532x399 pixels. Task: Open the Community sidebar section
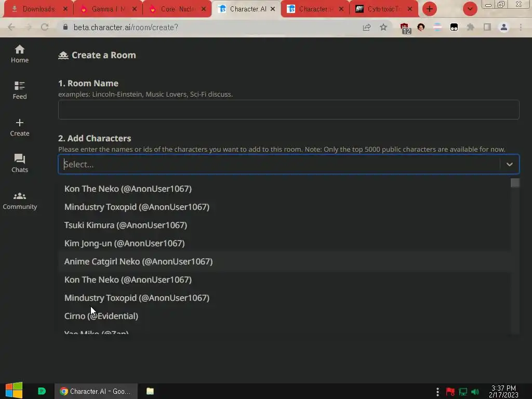click(x=20, y=201)
